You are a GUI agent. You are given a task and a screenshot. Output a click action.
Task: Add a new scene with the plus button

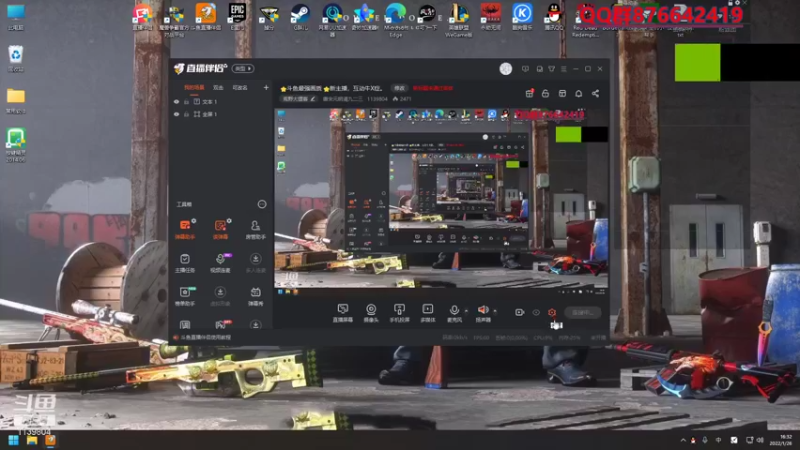266,88
